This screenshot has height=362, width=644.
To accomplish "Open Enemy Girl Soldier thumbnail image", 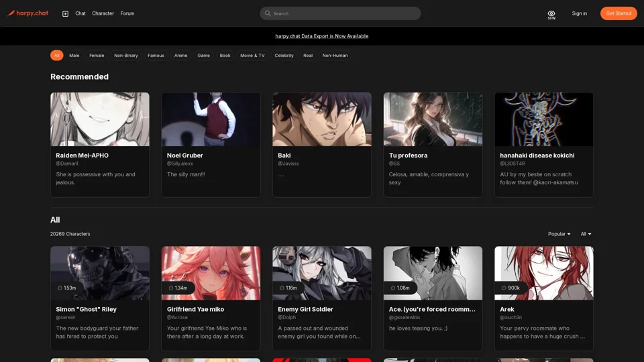I will pos(322,273).
